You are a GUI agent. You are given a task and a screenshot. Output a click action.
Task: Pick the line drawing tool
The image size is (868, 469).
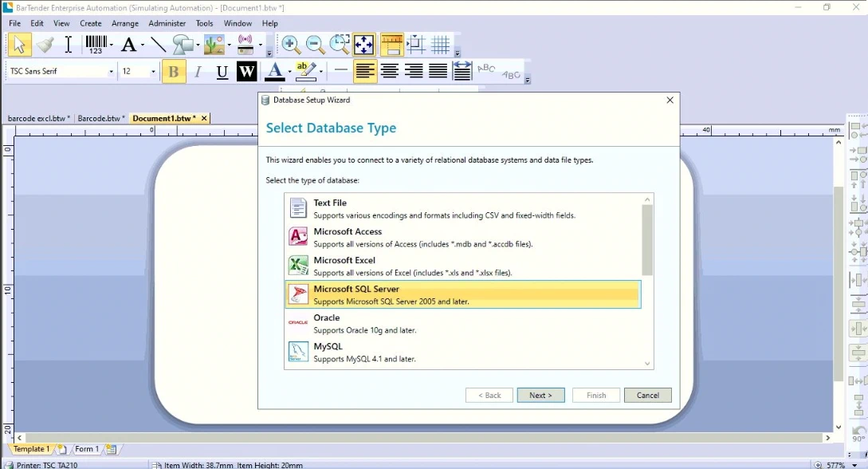tap(158, 45)
